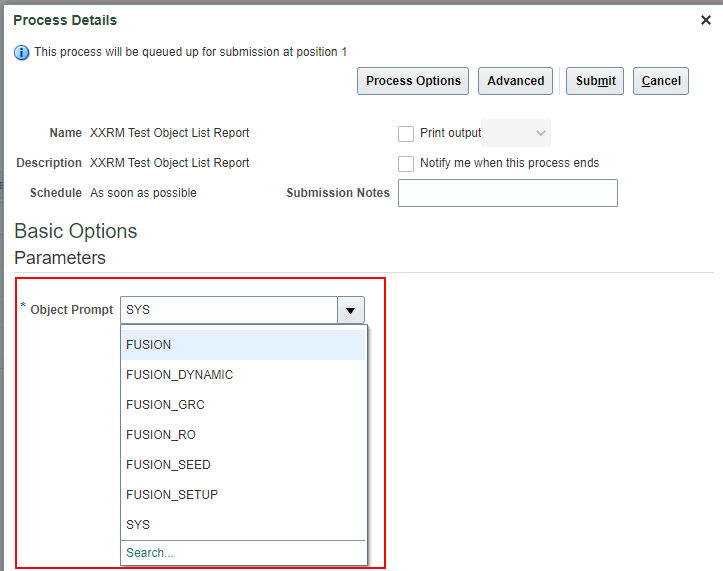Click the Object Prompt combo box field
The image size is (723, 571).
tap(229, 310)
